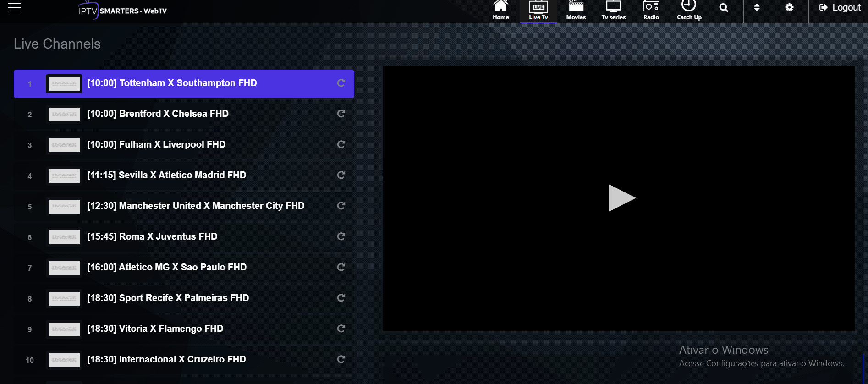This screenshot has width=868, height=384.
Task: Click the search magnifier icon
Action: [724, 8]
